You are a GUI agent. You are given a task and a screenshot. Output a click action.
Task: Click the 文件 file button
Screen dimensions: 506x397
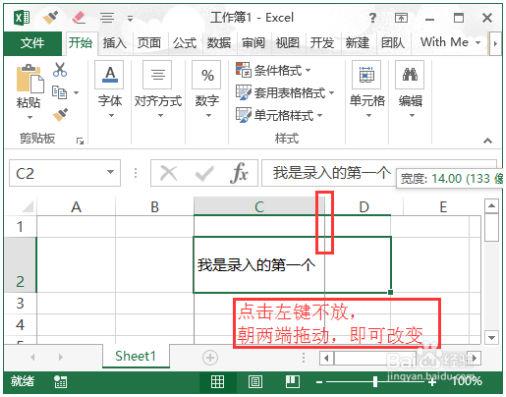pos(32,43)
